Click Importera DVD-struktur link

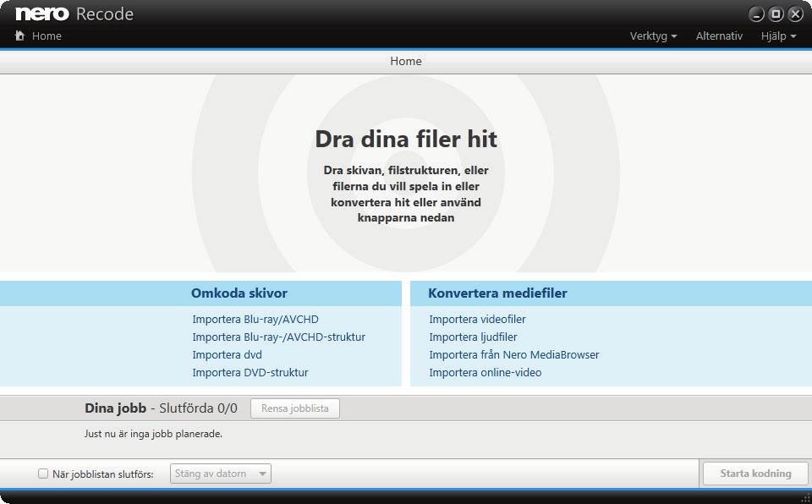click(250, 372)
